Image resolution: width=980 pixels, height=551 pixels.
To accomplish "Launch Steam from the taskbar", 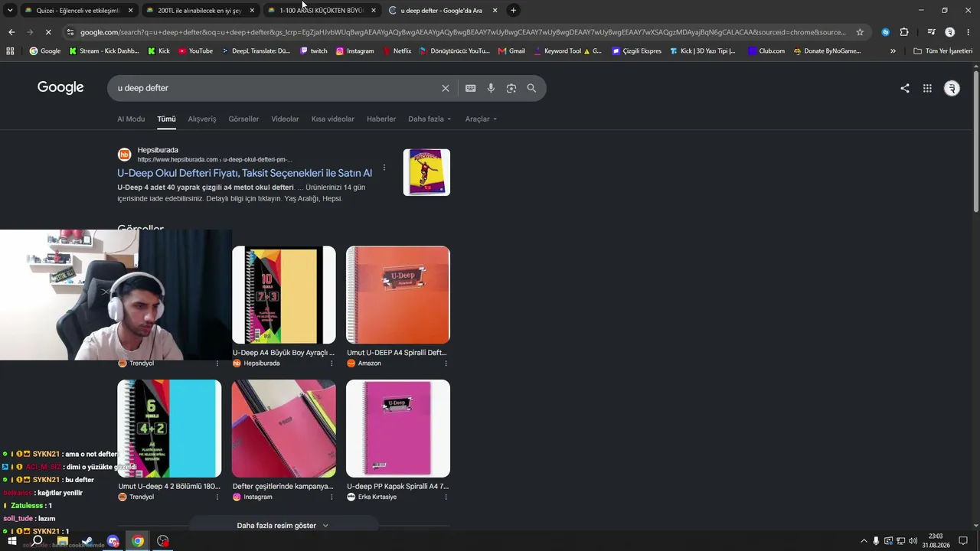I will [87, 541].
